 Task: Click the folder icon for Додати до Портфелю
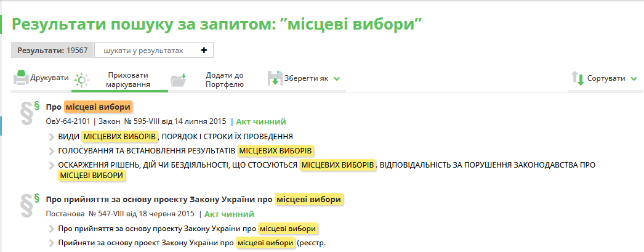pos(179,79)
